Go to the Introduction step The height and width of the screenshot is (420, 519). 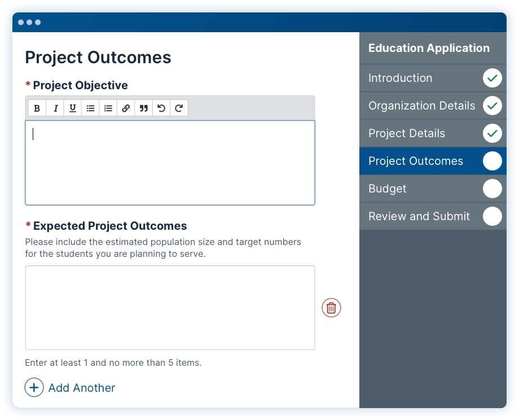433,78
